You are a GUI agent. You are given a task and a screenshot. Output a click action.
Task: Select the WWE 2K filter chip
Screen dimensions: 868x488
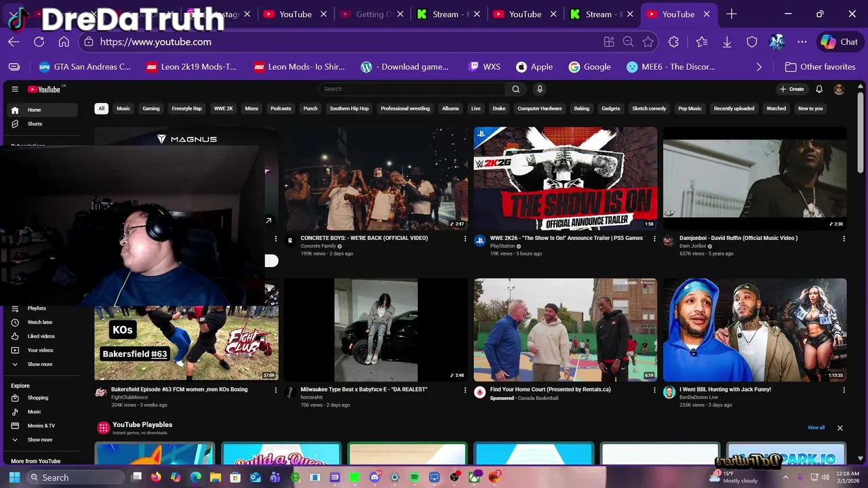tap(223, 108)
